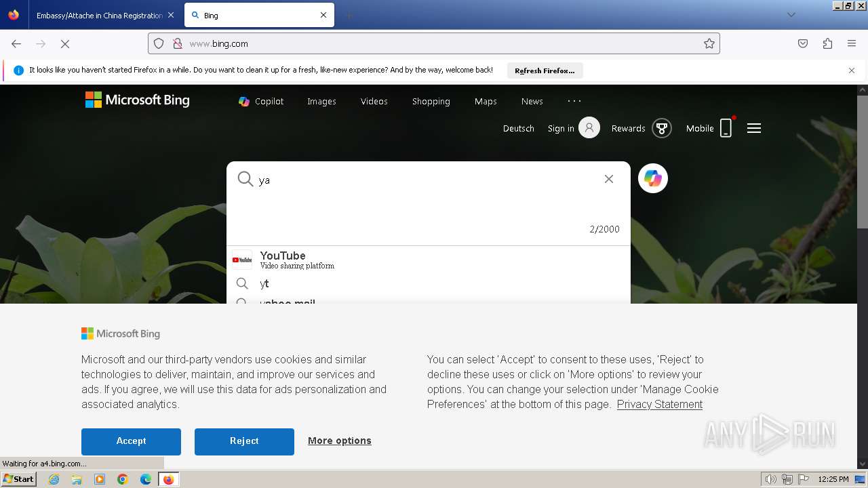
Task: Open Firefox application menu
Action: (x=852, y=43)
